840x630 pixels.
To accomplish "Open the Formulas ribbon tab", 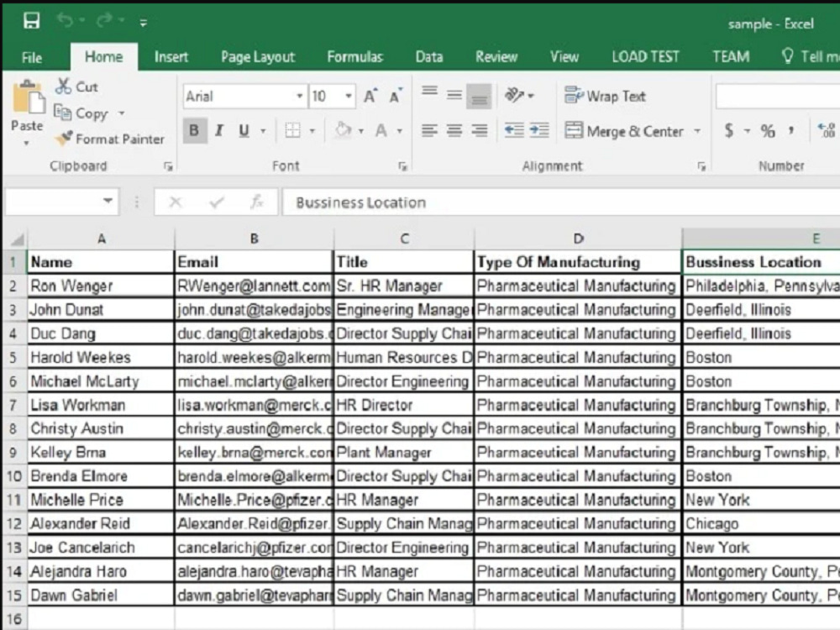I will [x=354, y=57].
